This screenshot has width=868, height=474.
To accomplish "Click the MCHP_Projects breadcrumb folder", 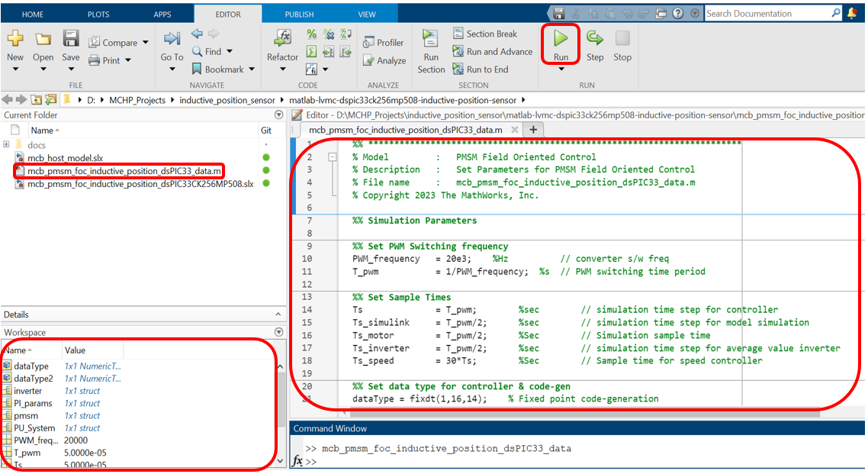I will (x=137, y=100).
